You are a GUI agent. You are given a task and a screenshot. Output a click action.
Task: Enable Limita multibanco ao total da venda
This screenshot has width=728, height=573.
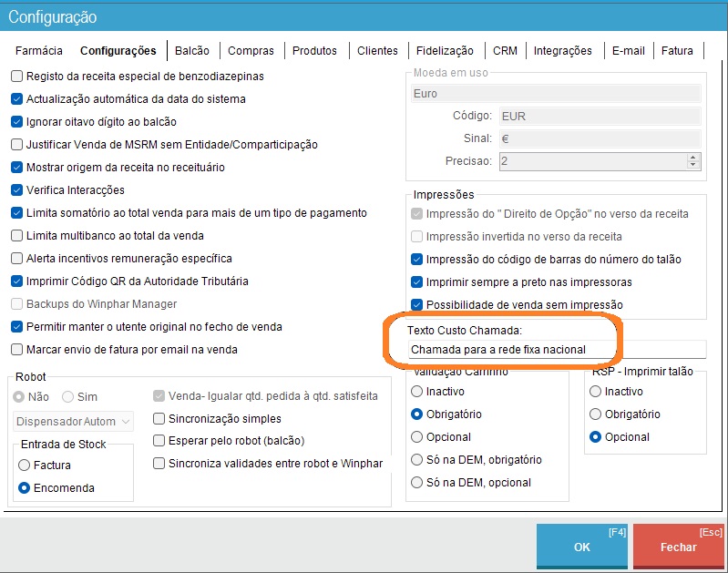17,236
